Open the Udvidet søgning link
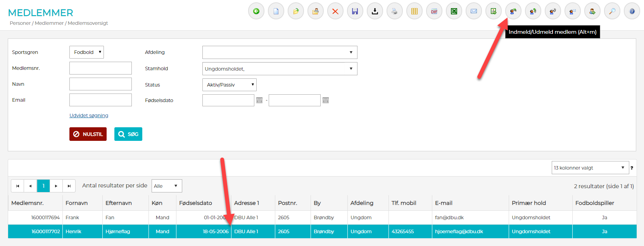Image resolution: width=644 pixels, height=246 pixels. click(x=89, y=116)
